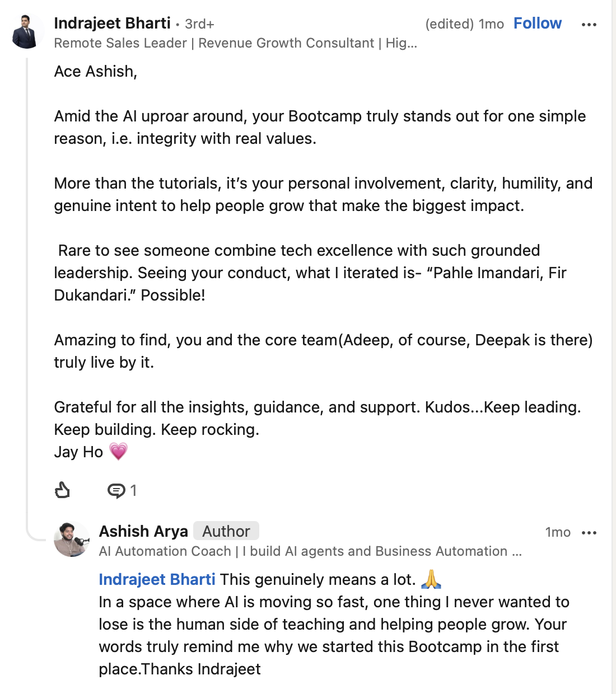Click the AI Automation Coach headline text
Screen dimensions: 616x694
pos(310,551)
